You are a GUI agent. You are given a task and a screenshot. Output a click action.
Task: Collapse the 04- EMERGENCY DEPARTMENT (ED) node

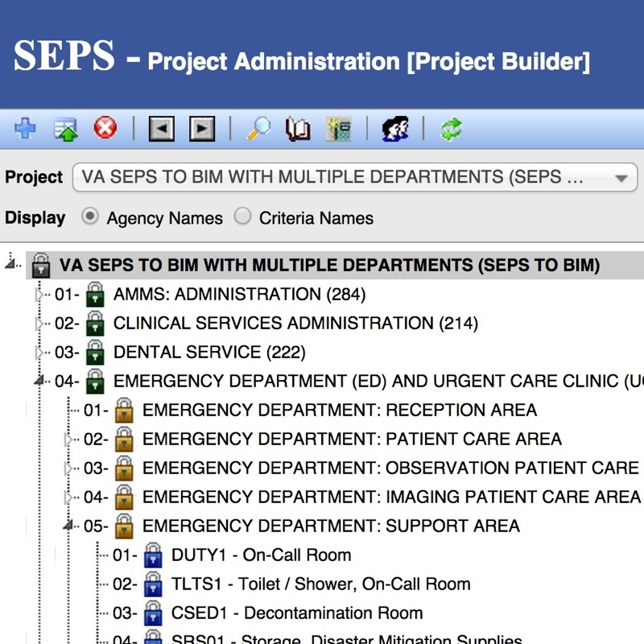pos(39,381)
